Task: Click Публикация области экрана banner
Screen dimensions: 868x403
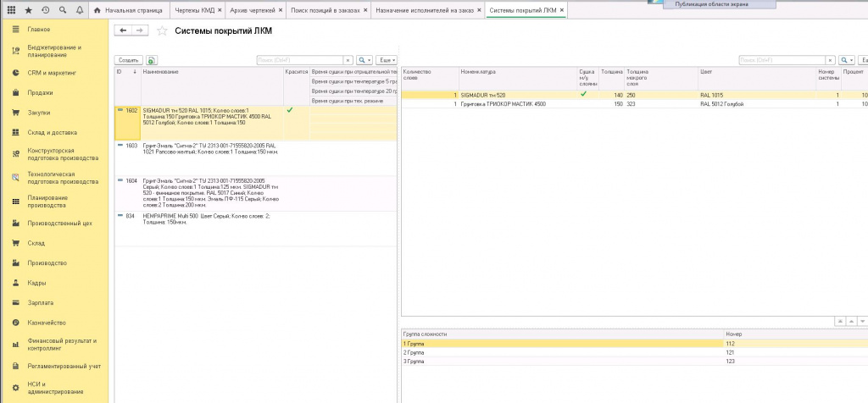Action: point(712,4)
